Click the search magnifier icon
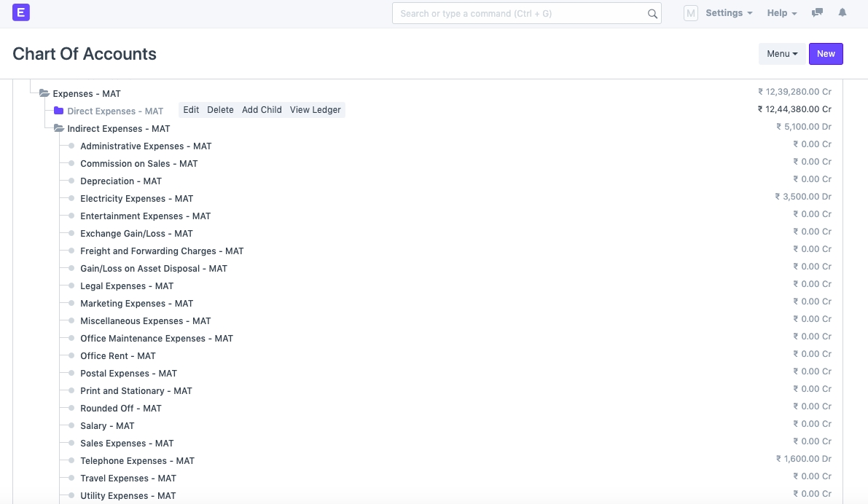The height and width of the screenshot is (504, 868). 652,14
